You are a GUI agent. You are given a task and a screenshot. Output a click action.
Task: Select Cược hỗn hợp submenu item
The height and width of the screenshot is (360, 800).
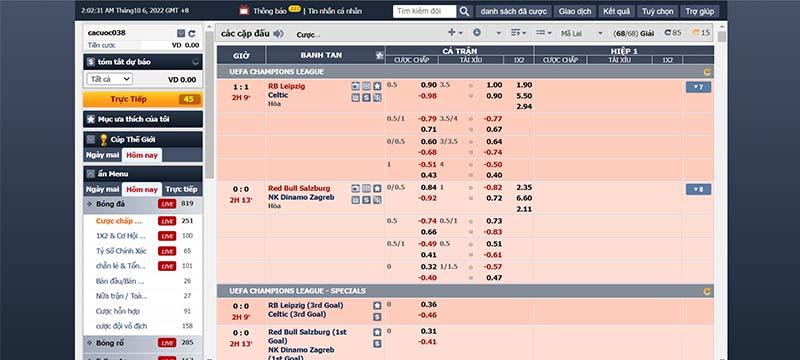[x=118, y=311]
